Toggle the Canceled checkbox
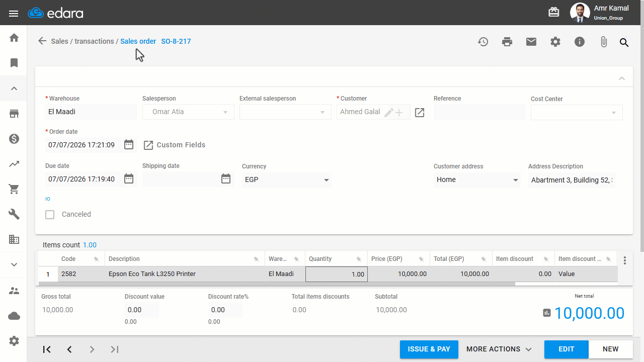The height and width of the screenshot is (362, 644). click(50, 215)
